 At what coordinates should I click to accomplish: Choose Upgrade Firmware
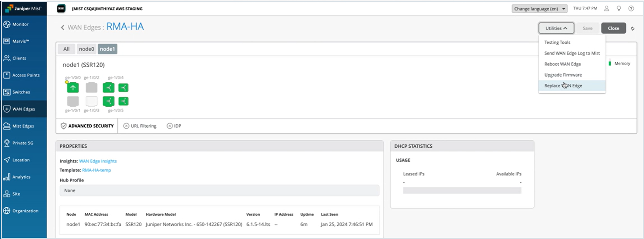(572, 75)
